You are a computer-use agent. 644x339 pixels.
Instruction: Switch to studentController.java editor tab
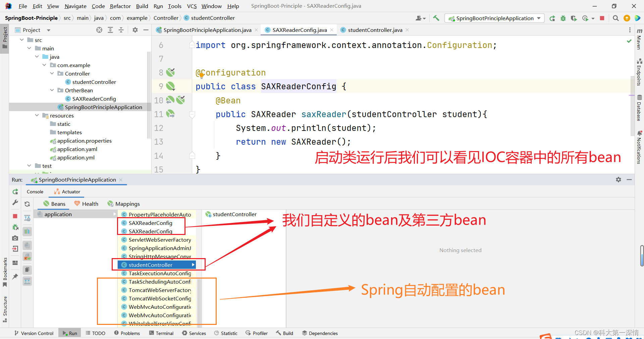375,30
